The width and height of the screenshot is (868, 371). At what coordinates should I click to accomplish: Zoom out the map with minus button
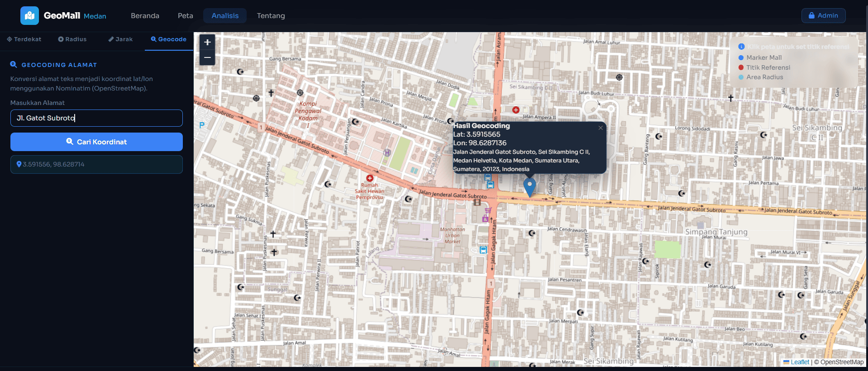(207, 57)
